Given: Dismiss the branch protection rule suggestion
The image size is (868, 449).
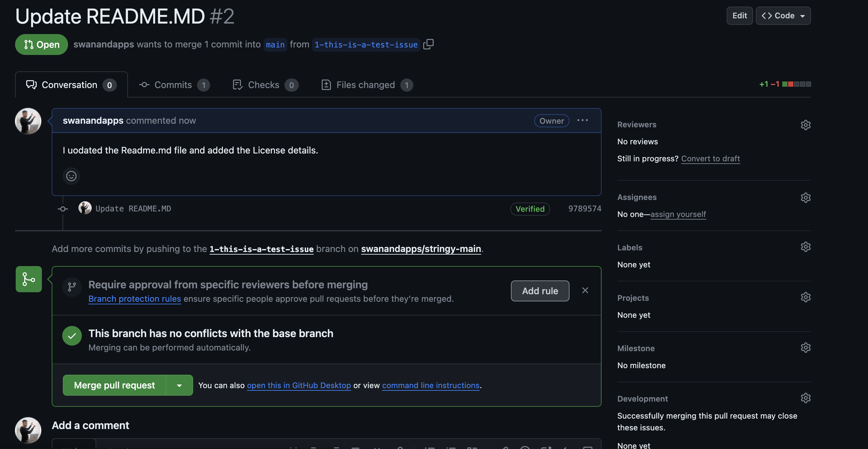Looking at the screenshot, I should (585, 290).
